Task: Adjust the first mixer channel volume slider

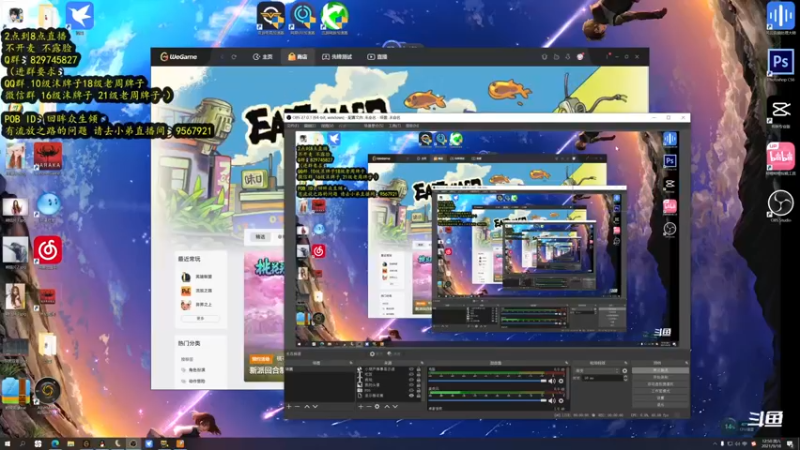Action: [487, 381]
